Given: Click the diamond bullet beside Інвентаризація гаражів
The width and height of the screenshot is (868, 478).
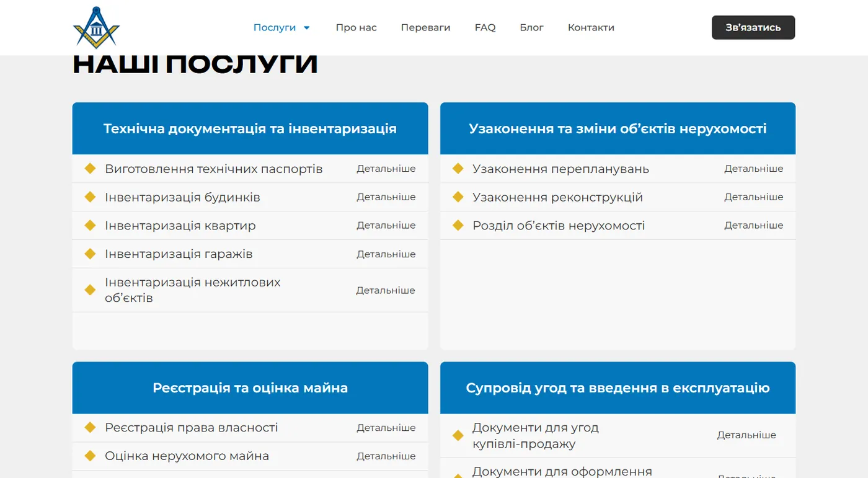Looking at the screenshot, I should (x=90, y=254).
